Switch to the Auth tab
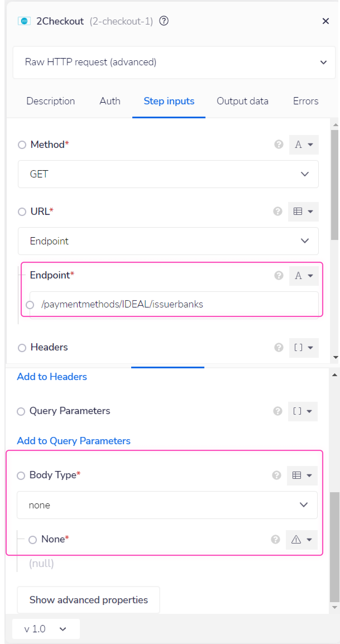Viewport: 340px width, 644px height. [110, 101]
